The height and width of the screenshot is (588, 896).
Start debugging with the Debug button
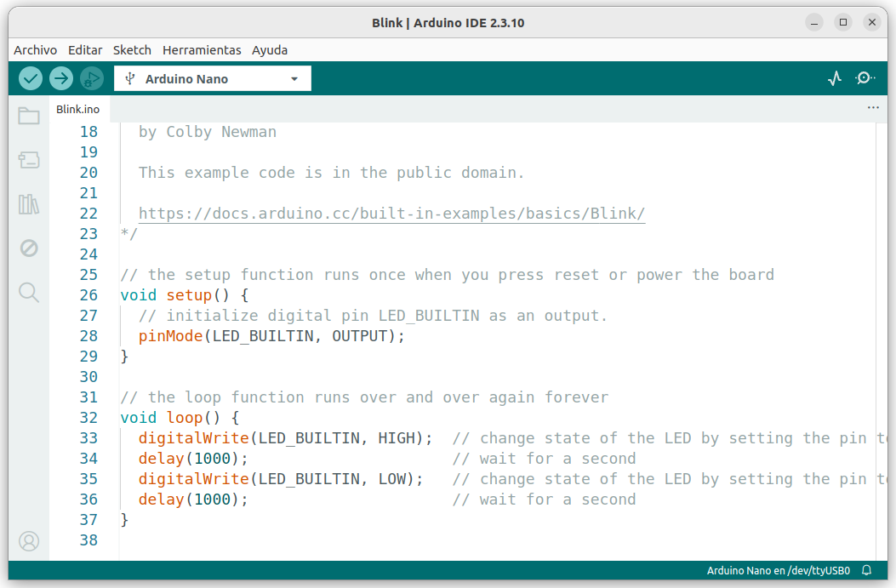coord(92,78)
